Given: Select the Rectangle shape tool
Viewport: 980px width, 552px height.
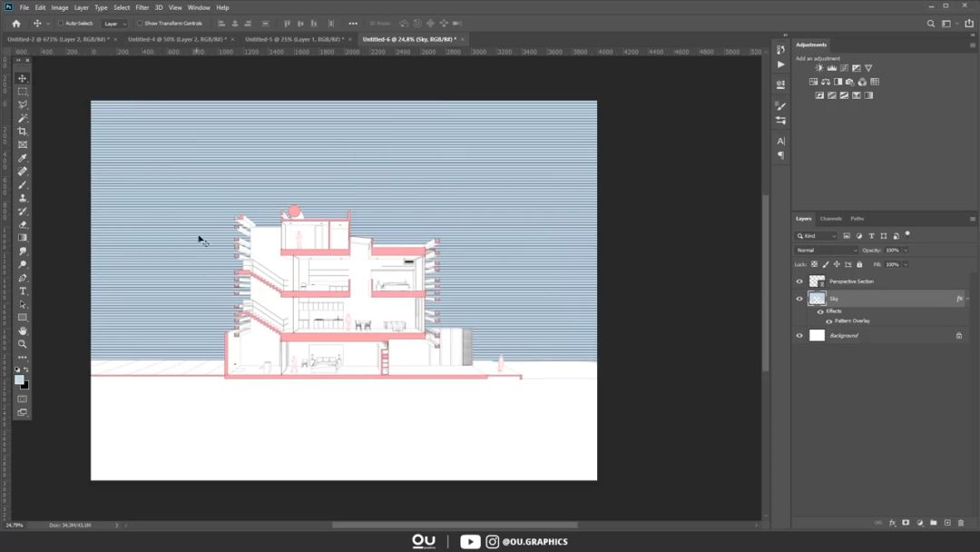Looking at the screenshot, I should click(23, 318).
